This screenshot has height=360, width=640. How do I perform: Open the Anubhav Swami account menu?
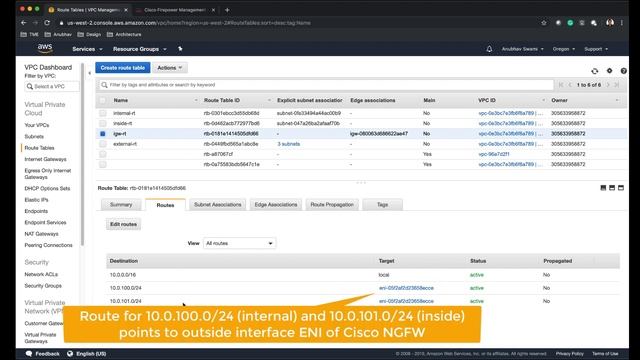click(x=522, y=49)
